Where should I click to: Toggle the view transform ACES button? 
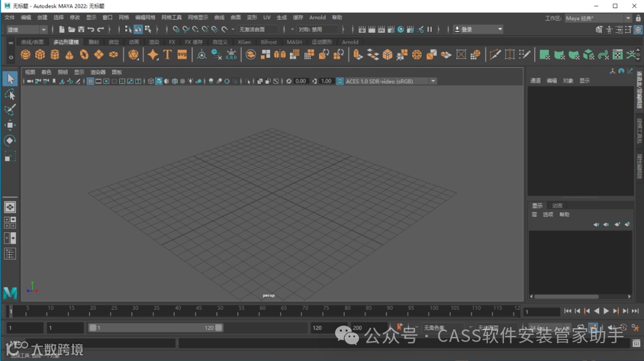pos(340,81)
